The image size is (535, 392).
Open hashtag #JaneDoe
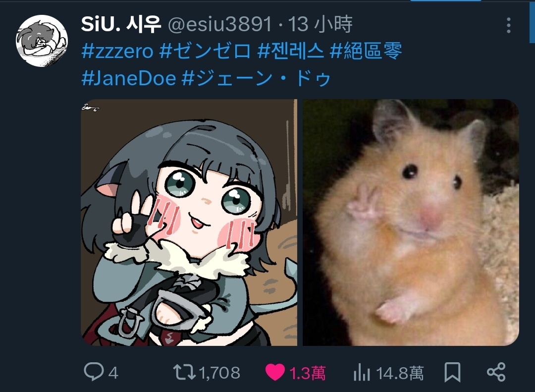coord(129,78)
